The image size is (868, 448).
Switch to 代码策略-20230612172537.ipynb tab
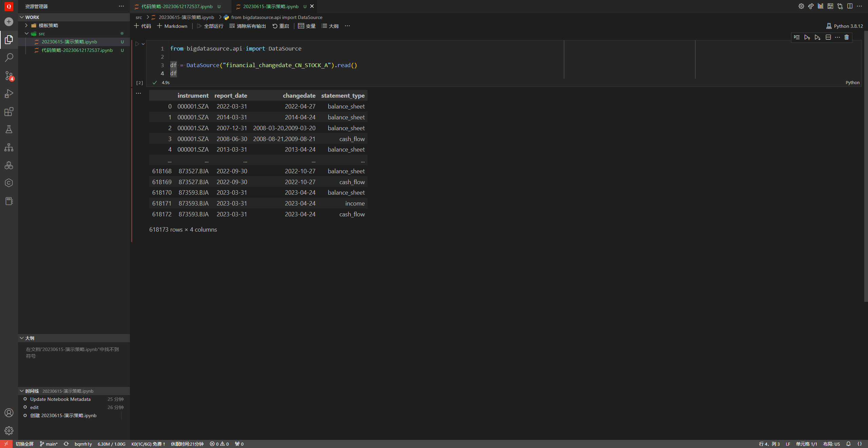pos(177,6)
